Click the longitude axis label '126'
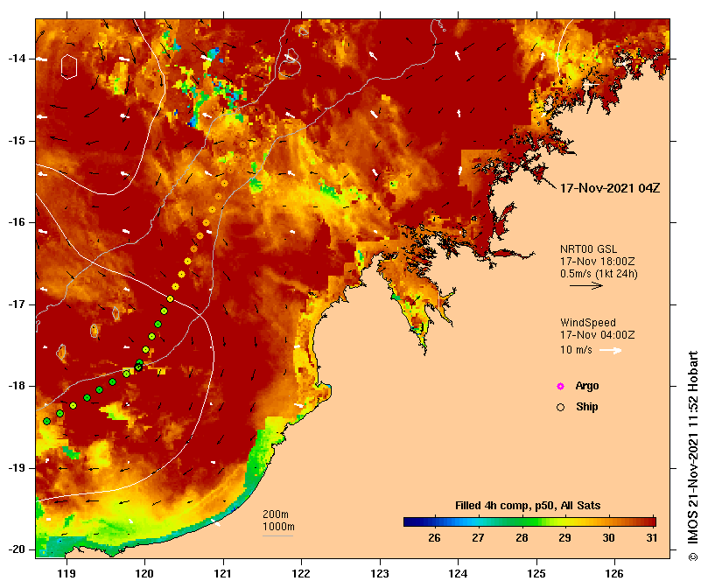The image size is (708, 588). 614,574
